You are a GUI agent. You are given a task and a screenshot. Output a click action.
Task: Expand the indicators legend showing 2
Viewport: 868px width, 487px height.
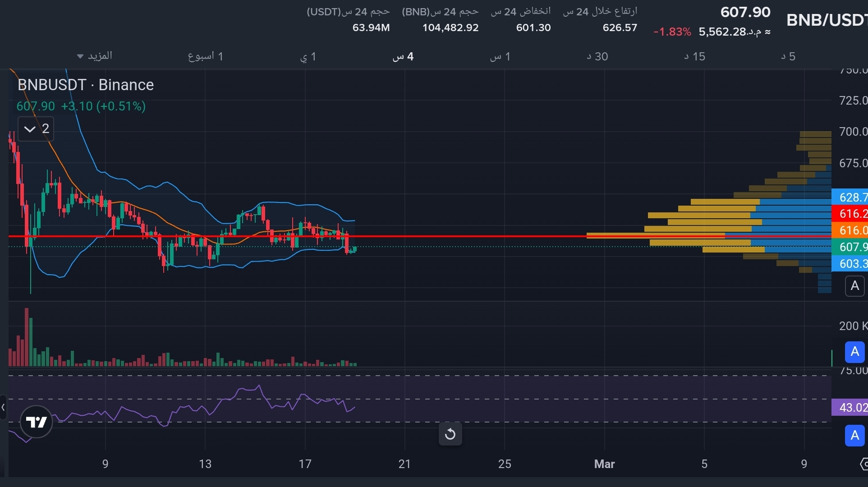click(x=36, y=129)
